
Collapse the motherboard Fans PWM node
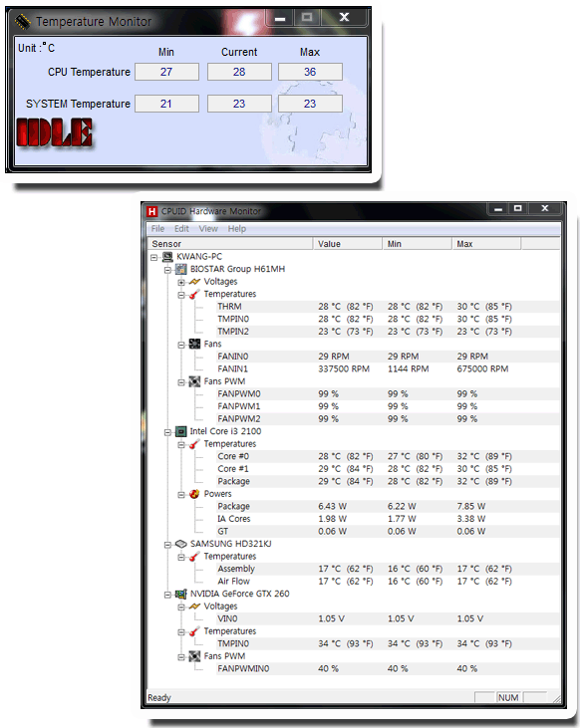coord(181,382)
